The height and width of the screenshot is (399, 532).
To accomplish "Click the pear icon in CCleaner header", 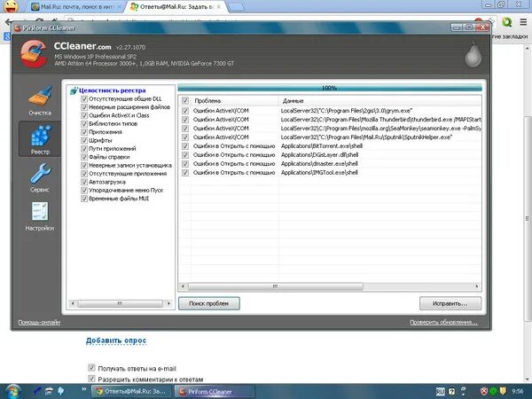I will (x=473, y=54).
